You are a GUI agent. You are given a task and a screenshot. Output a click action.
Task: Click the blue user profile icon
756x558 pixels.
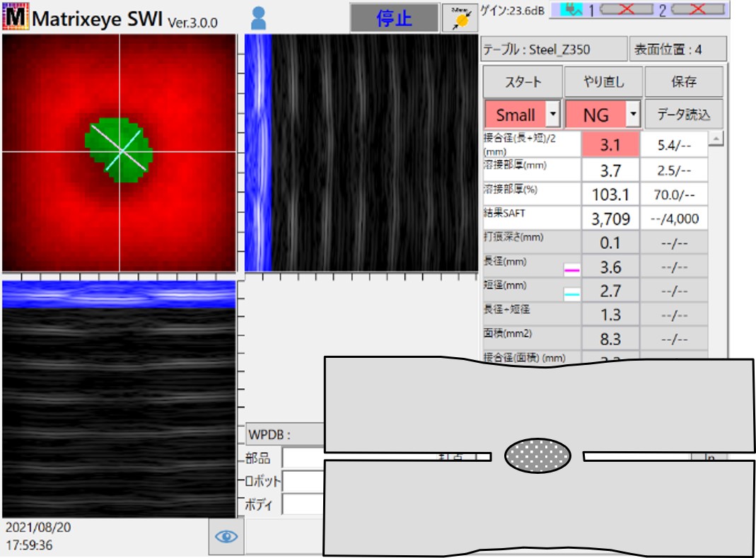[x=259, y=18]
